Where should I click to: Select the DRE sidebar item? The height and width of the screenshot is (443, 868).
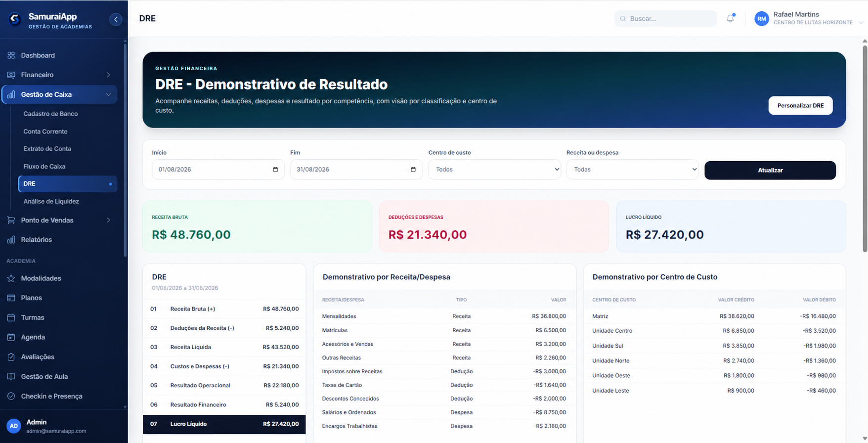pos(68,184)
